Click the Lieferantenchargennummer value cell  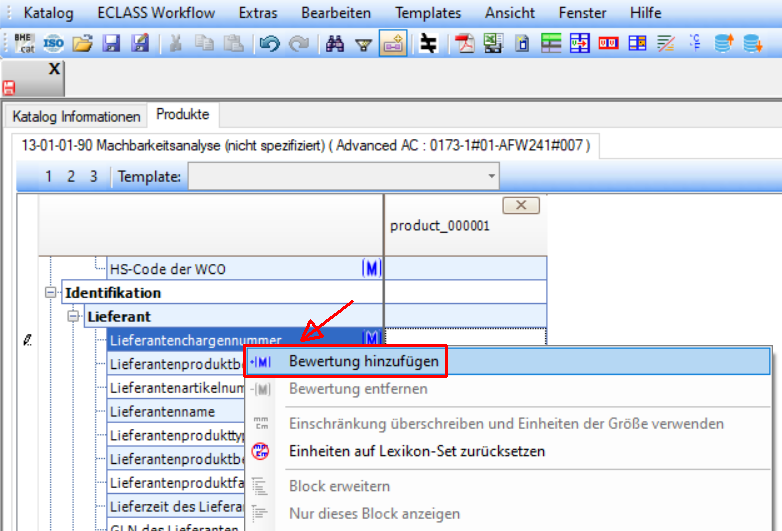466,337
